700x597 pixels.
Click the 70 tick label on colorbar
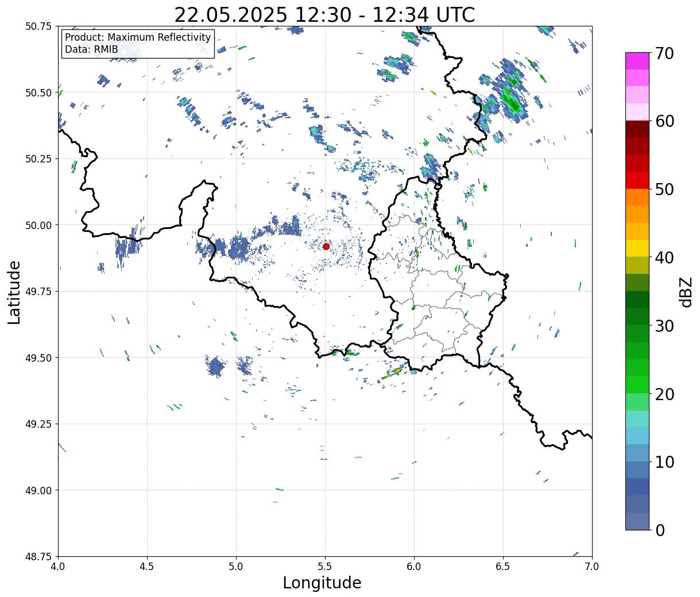pyautogui.click(x=664, y=53)
